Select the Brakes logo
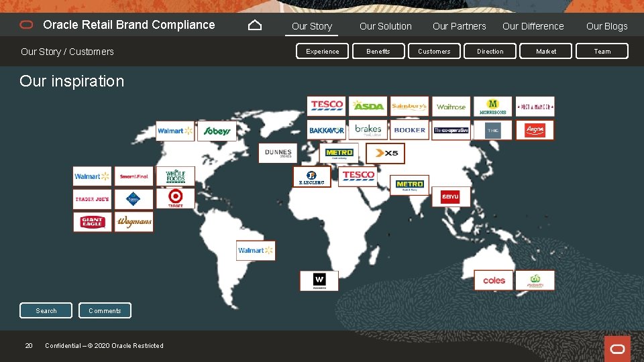644x362 pixels. click(x=368, y=130)
